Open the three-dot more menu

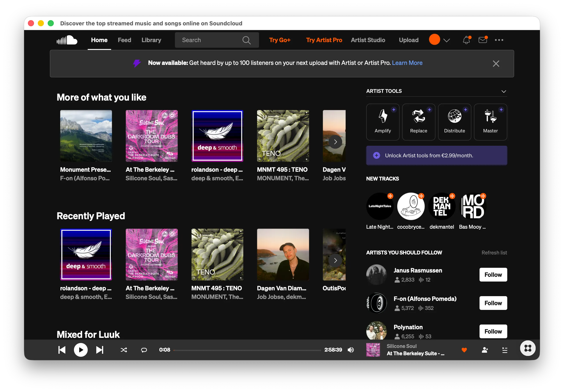tap(499, 40)
